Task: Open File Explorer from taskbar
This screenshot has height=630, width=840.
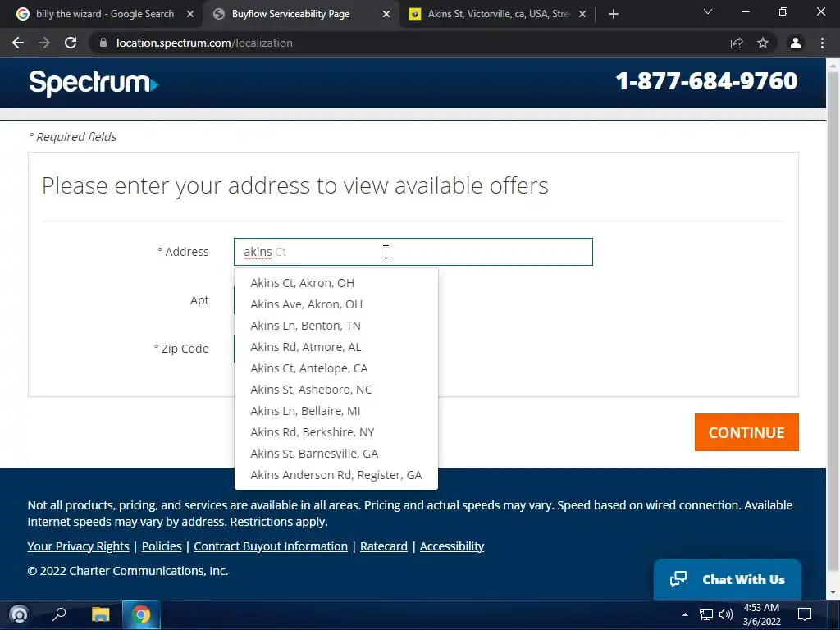Action: point(100,614)
